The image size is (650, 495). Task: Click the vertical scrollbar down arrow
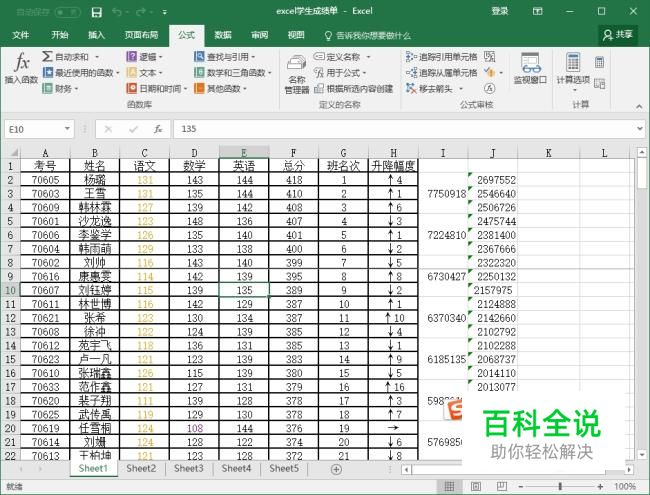pyautogui.click(x=641, y=455)
